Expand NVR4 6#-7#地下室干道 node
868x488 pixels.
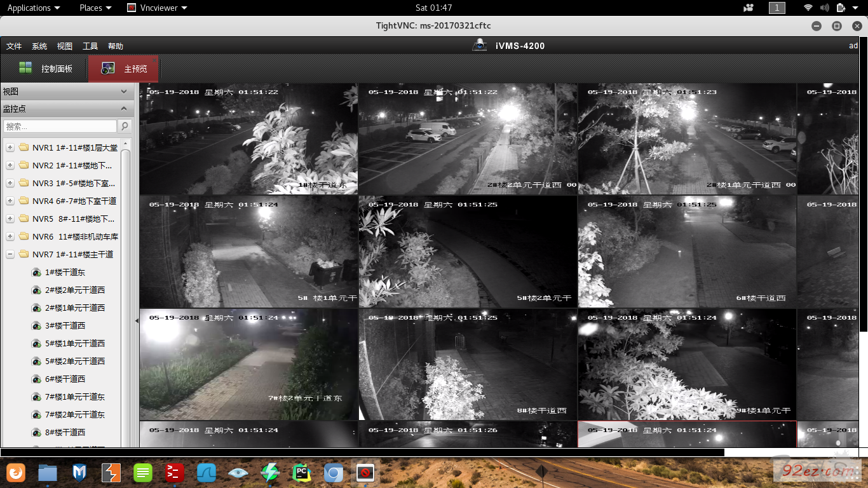click(10, 201)
